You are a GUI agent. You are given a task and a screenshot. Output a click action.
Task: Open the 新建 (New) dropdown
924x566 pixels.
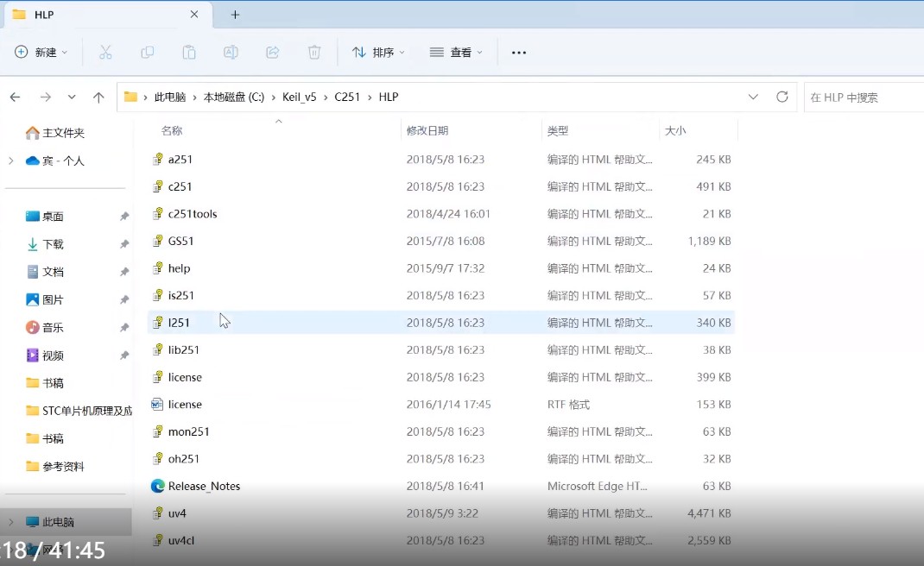[x=40, y=52]
